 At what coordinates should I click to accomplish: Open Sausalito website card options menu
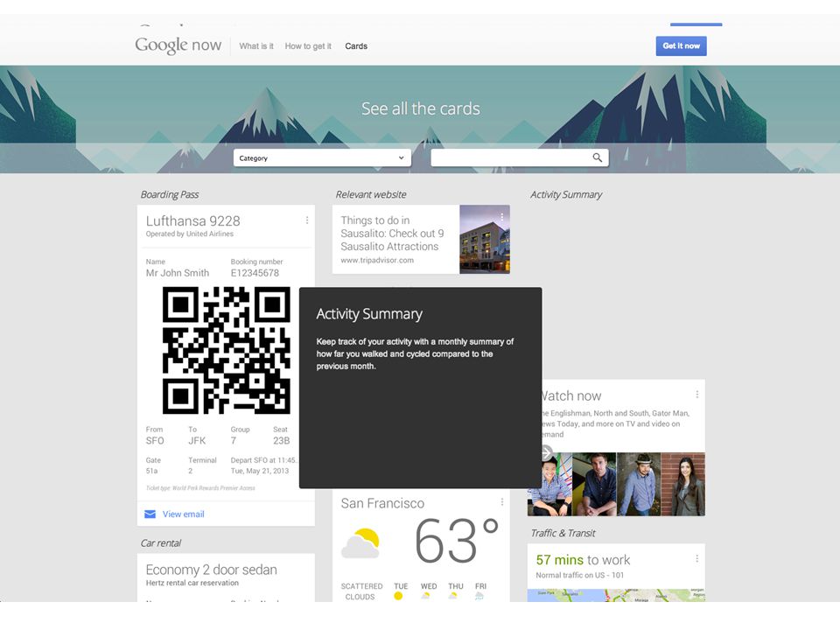point(502,217)
